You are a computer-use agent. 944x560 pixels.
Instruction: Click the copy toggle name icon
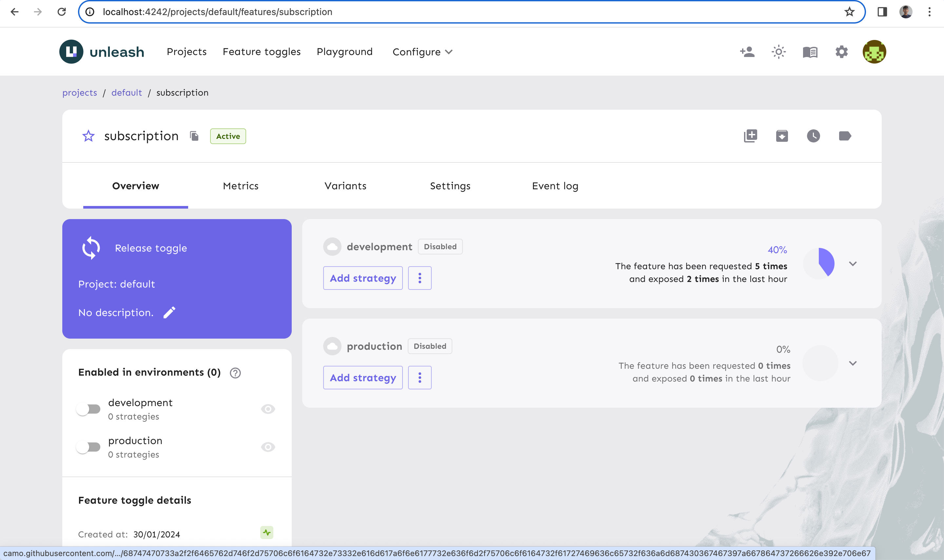194,136
